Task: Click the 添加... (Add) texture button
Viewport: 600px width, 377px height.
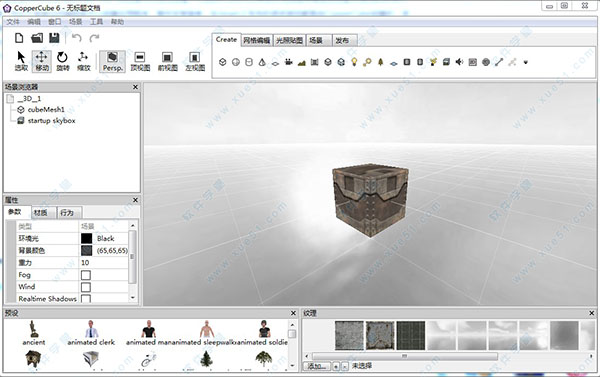Action: 317,366
